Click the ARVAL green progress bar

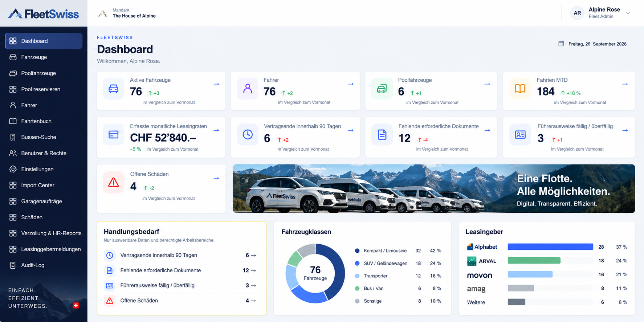(x=534, y=261)
